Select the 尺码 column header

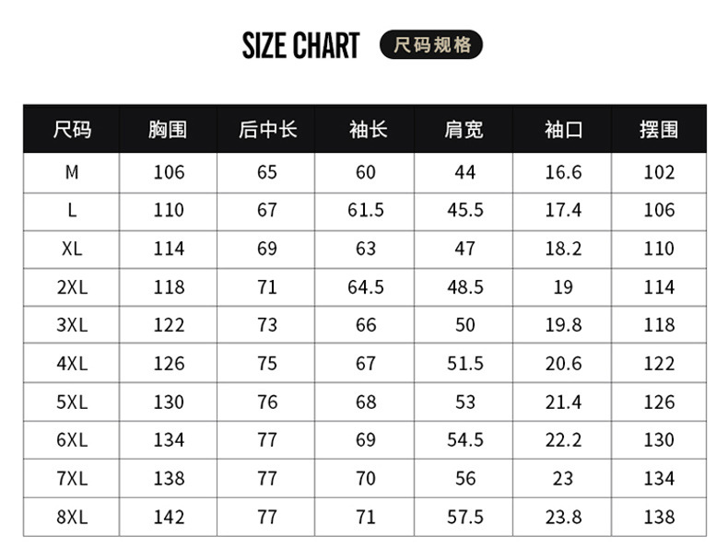[72, 130]
